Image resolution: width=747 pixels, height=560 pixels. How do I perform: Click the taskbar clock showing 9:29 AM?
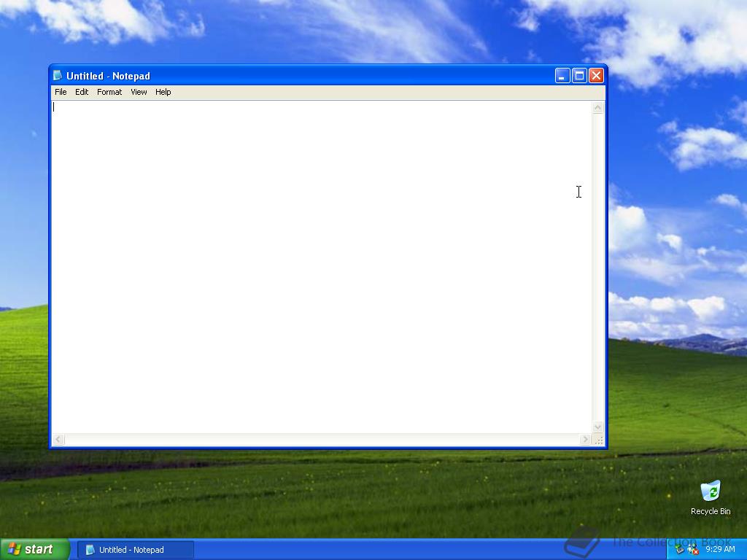click(x=720, y=549)
